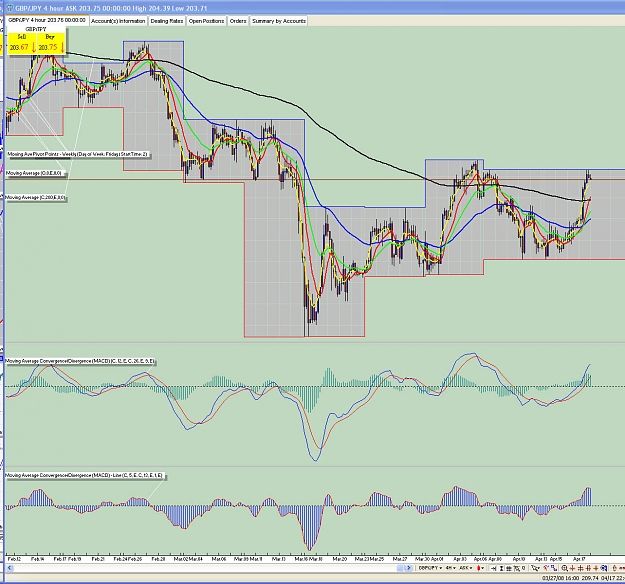Select the upper MACD indicator label
The height and width of the screenshot is (584, 625).
point(80,361)
